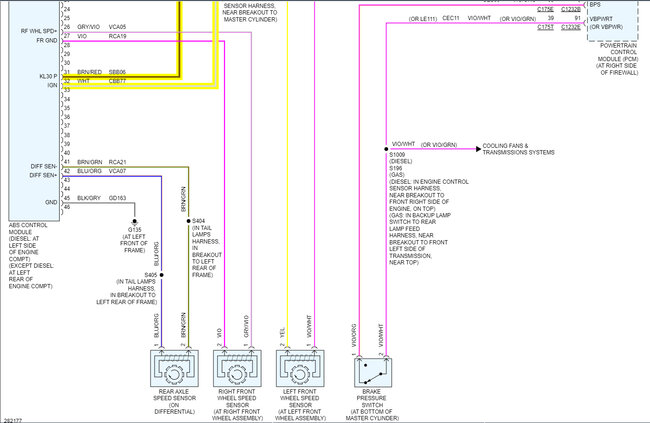Select the ABS Control Module block

[34, 110]
